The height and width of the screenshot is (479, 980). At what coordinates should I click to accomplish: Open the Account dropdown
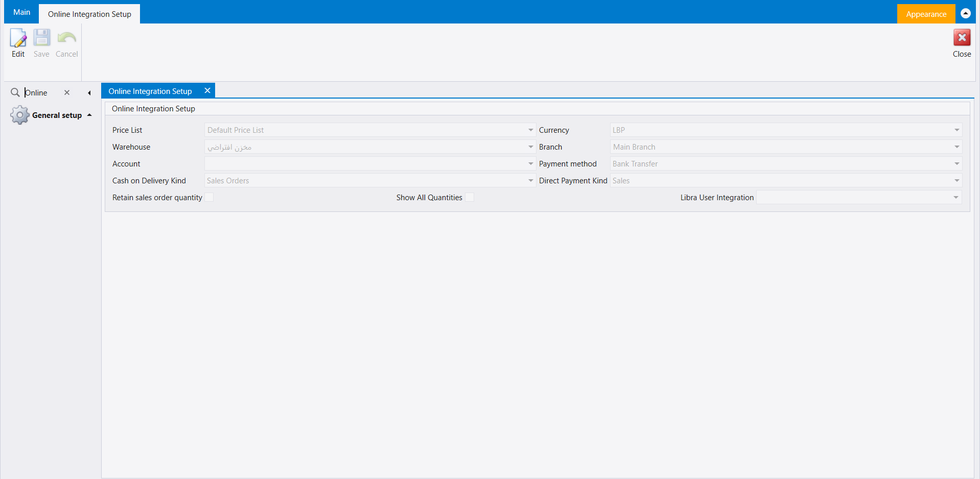[530, 164]
